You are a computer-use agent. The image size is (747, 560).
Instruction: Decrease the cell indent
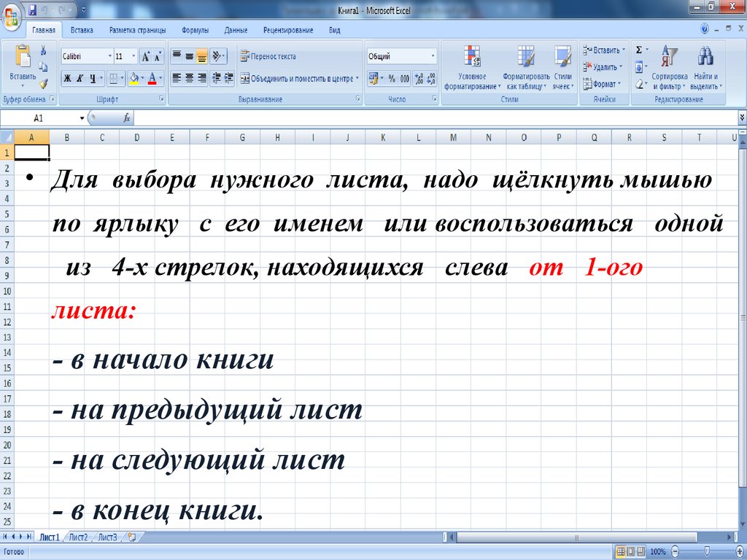coord(216,78)
